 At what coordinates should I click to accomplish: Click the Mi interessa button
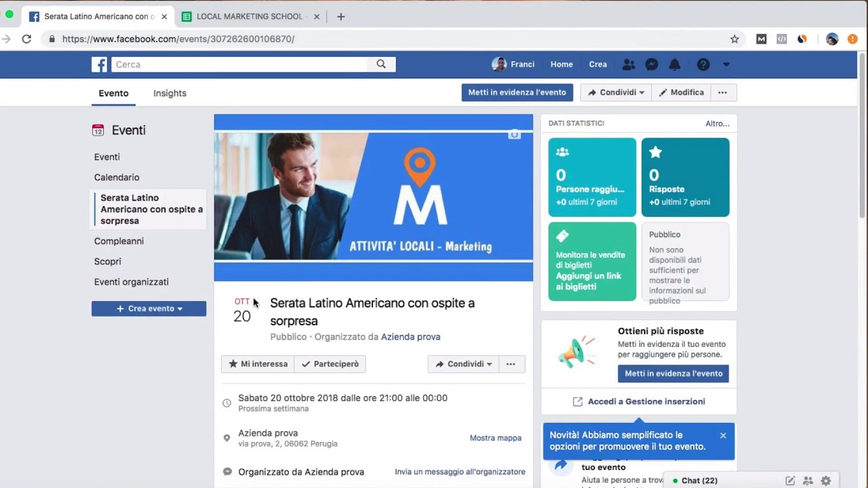(x=258, y=364)
